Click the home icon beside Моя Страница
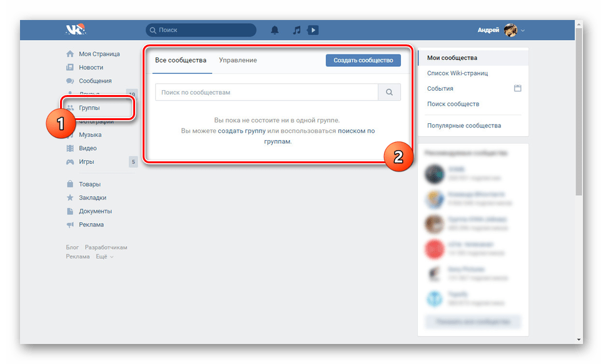Image resolution: width=603 pixels, height=364 pixels. (x=69, y=54)
